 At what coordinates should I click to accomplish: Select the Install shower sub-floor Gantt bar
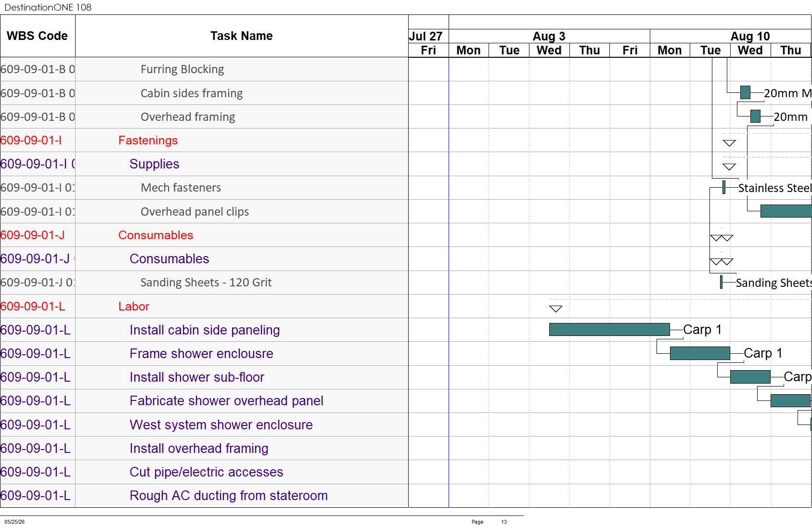click(750, 377)
